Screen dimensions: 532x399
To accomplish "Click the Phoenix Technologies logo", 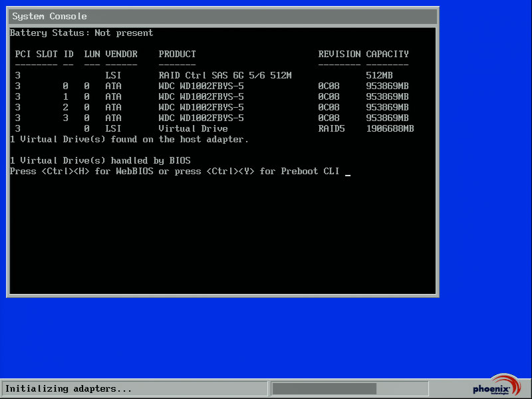I will [x=496, y=385].
